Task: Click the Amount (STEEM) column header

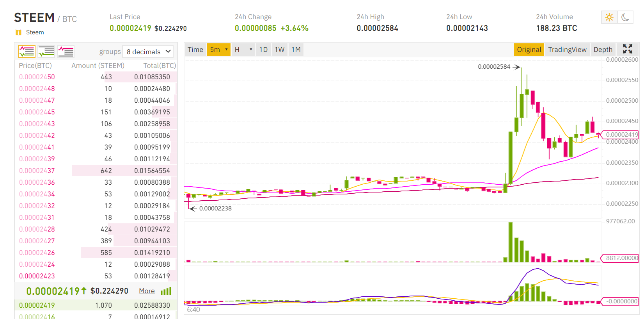Action: pyautogui.click(x=98, y=66)
